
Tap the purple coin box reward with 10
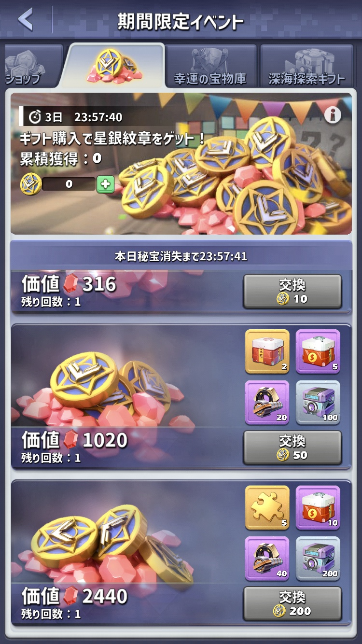pyautogui.click(x=318, y=508)
